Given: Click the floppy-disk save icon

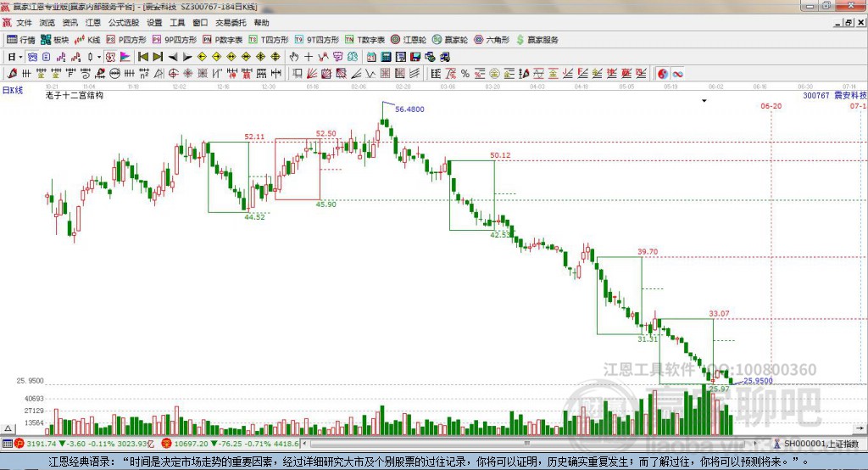Looking at the screenshot, I should 415,57.
